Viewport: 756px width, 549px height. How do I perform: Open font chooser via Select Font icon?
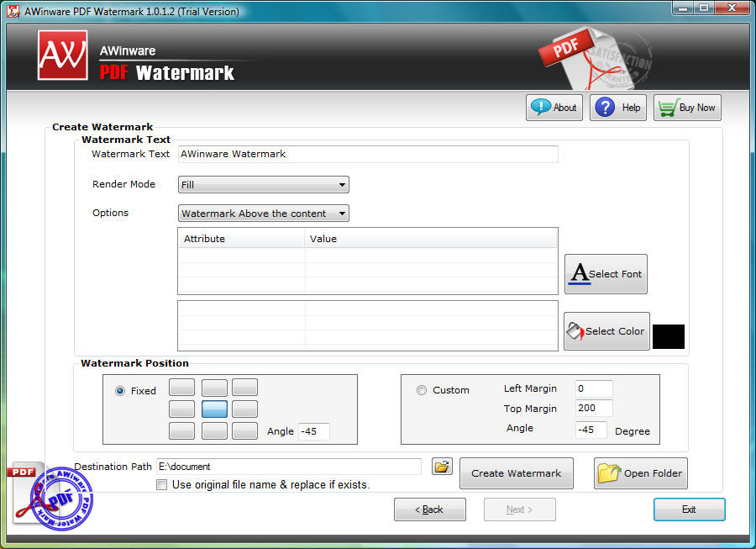[x=606, y=274]
